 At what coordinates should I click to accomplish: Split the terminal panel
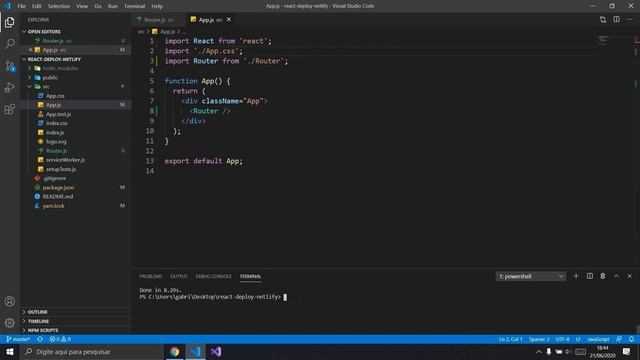pyautogui.click(x=589, y=276)
